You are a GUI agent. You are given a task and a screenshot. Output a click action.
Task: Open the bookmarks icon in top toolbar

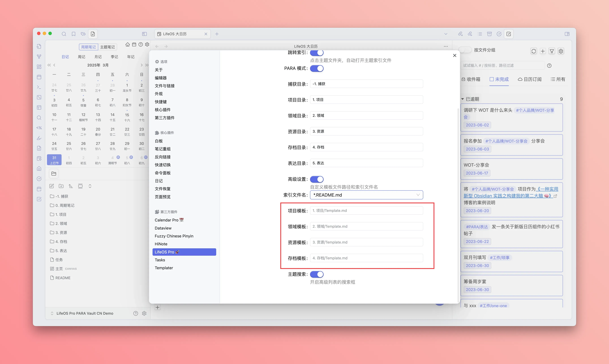pos(73,34)
